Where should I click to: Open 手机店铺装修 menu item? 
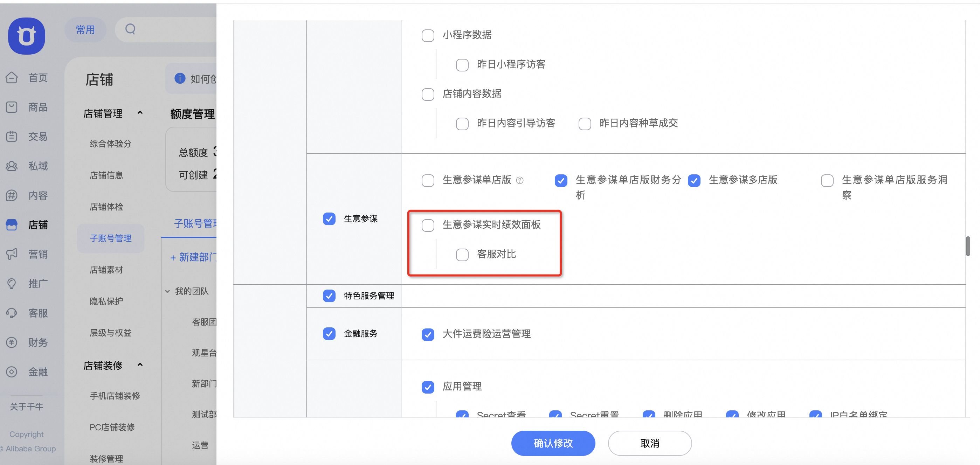coord(115,396)
